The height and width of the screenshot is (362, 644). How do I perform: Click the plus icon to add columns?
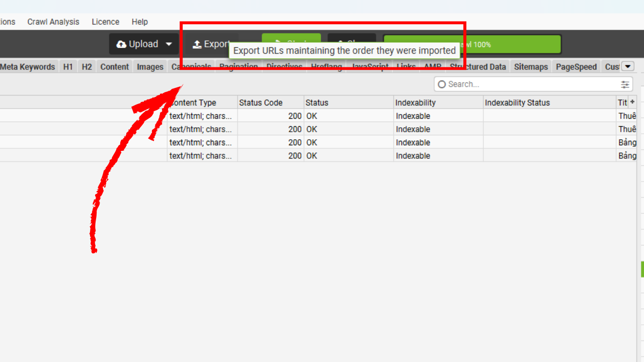632,102
